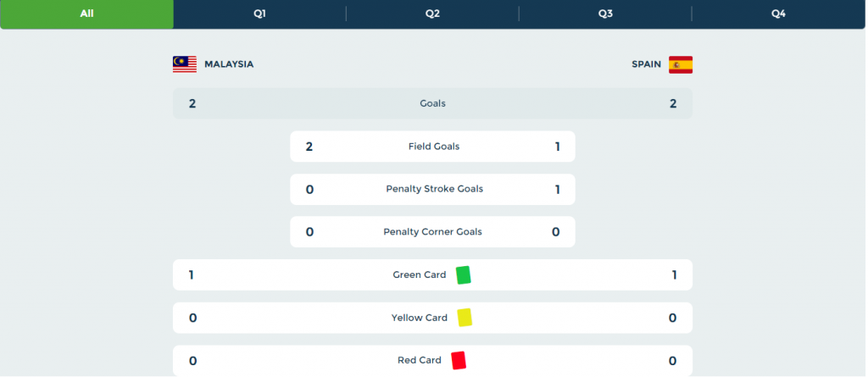
Task: Click the SPAIN team name
Action: (x=646, y=64)
